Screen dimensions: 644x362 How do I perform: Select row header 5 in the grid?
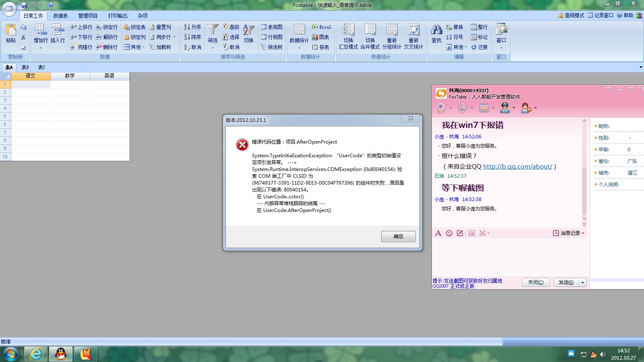(x=5, y=116)
